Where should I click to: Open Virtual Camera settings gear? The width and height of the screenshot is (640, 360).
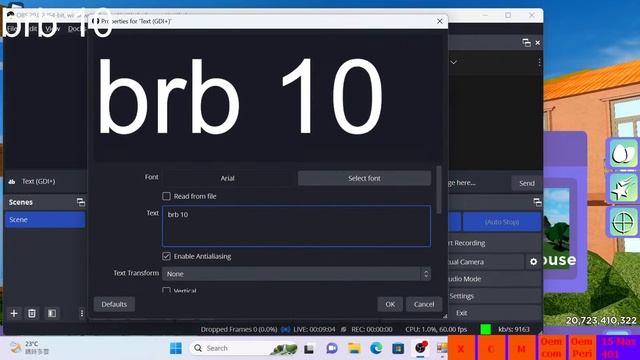click(533, 262)
